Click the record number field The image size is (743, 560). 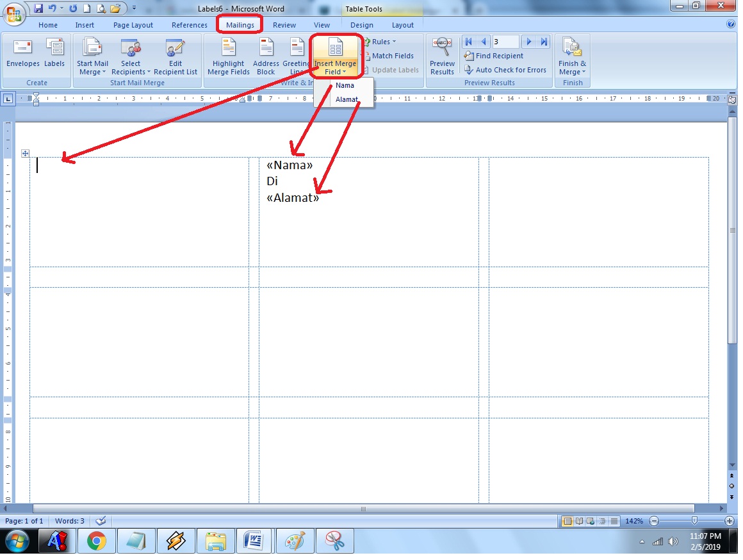pos(505,42)
